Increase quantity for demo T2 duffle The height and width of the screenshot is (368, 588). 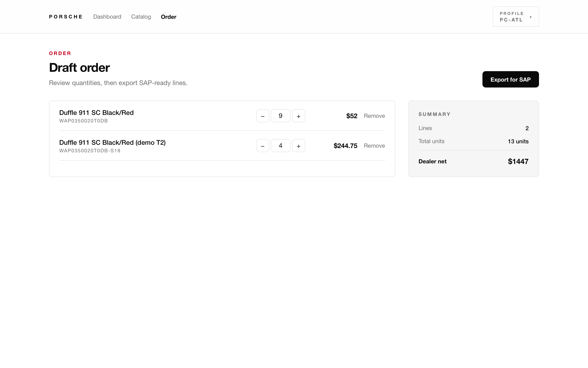298,146
